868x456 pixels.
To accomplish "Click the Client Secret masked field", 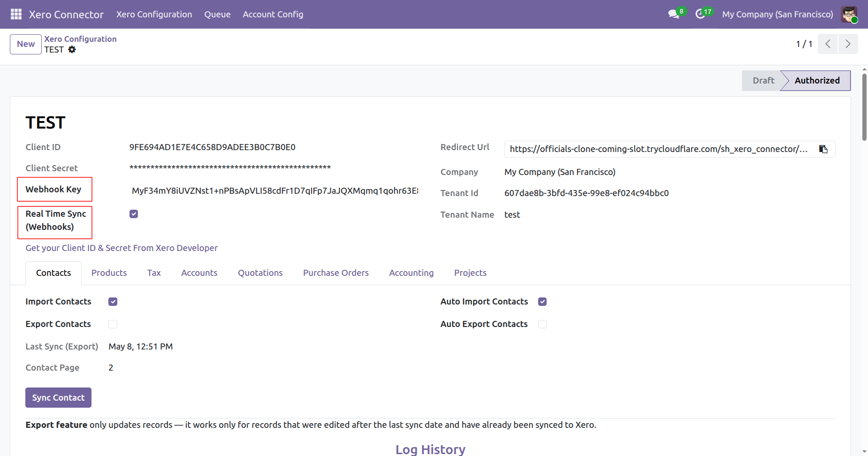I will 230,167.
